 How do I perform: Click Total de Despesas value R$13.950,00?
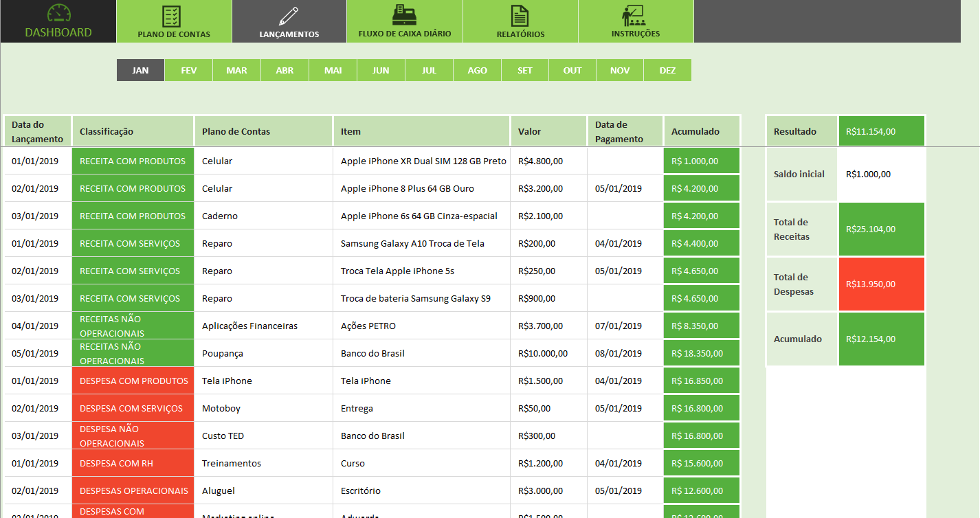click(882, 284)
